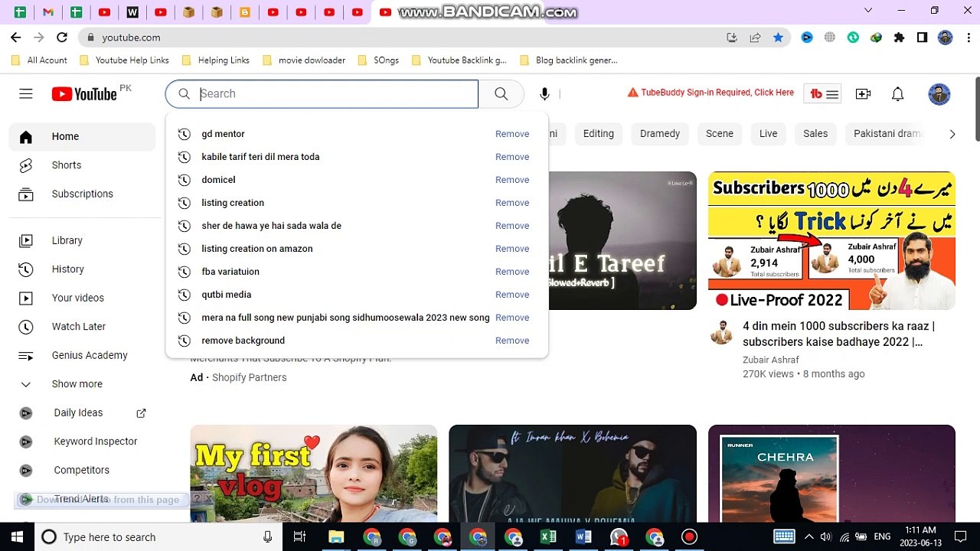The image size is (980, 551).
Task: Select 'mera na full song' suggestion
Action: 345,318
